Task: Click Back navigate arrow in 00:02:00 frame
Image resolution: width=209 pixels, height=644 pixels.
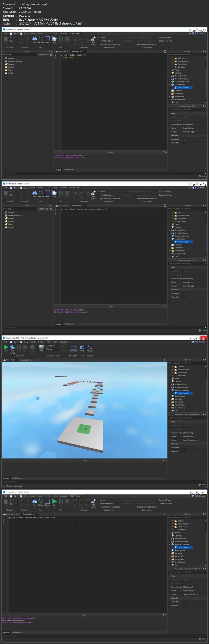Action: click(22, 39)
